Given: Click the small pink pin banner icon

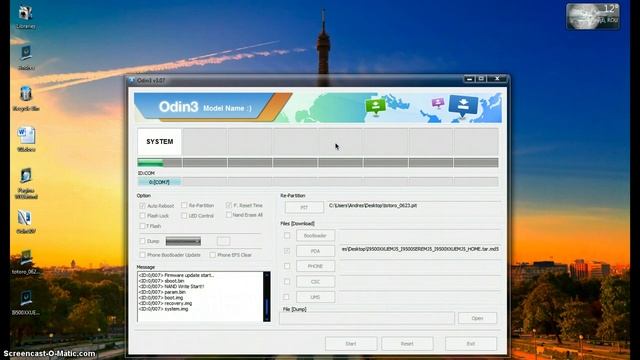Looking at the screenshot, I should point(438,103).
